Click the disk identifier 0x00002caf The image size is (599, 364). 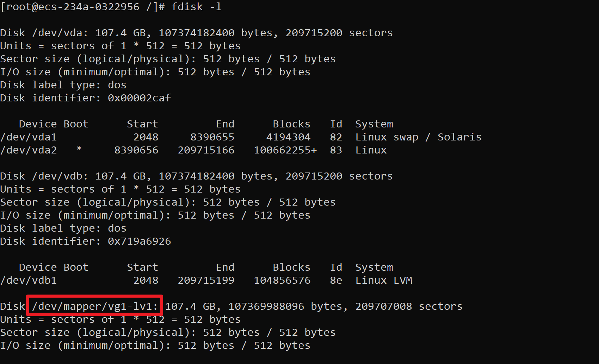(x=139, y=98)
